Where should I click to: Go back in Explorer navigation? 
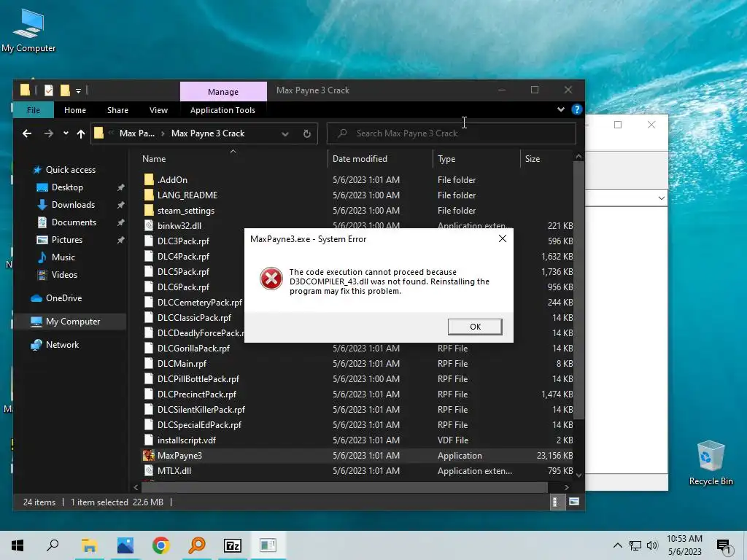pyautogui.click(x=27, y=134)
